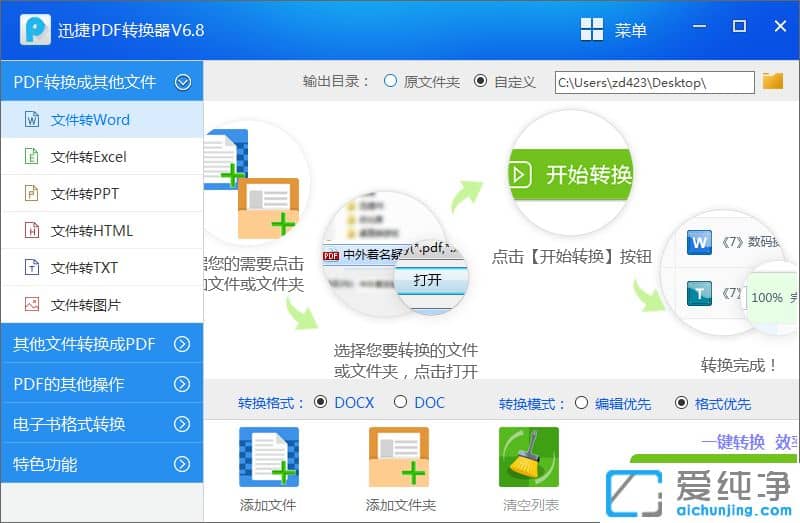
Task: Click the PDF转换成其他文件 header text
Action: click(85, 82)
